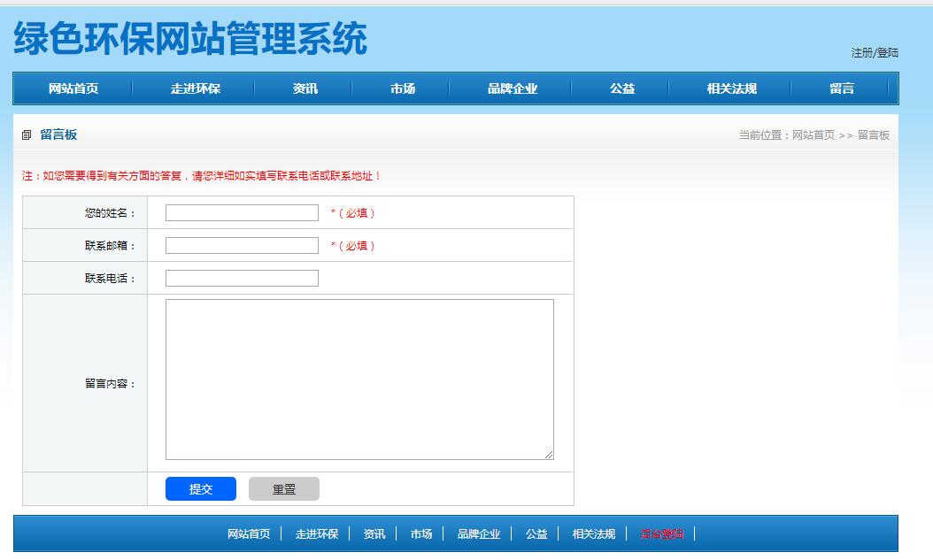Click the 留言板 page icon
The height and width of the screenshot is (560, 933).
(x=27, y=135)
